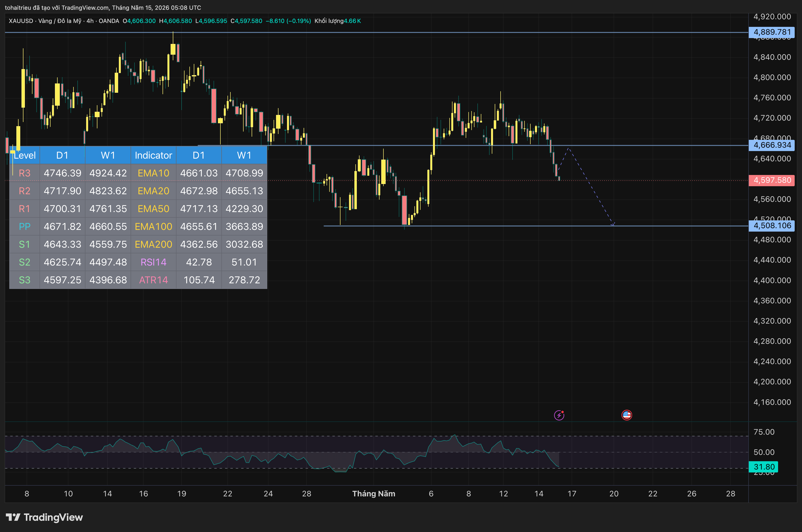Click the EMA20 indicator cell
The height and width of the screenshot is (532, 802).
click(153, 191)
